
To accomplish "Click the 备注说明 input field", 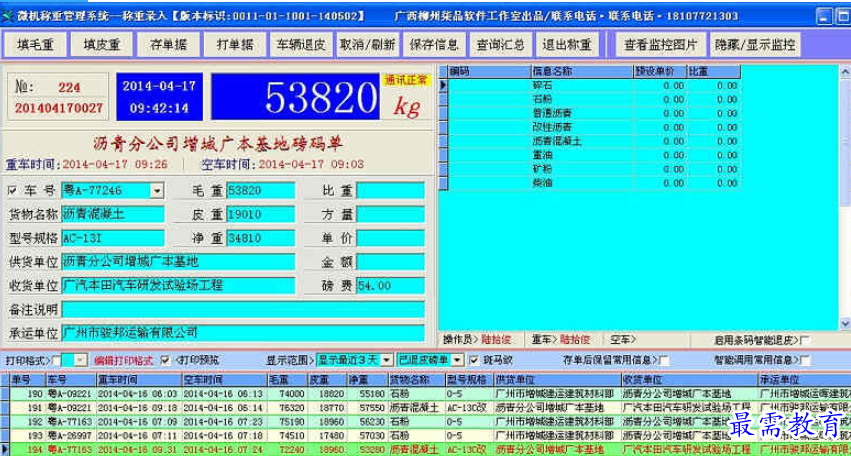I will pos(243,309).
